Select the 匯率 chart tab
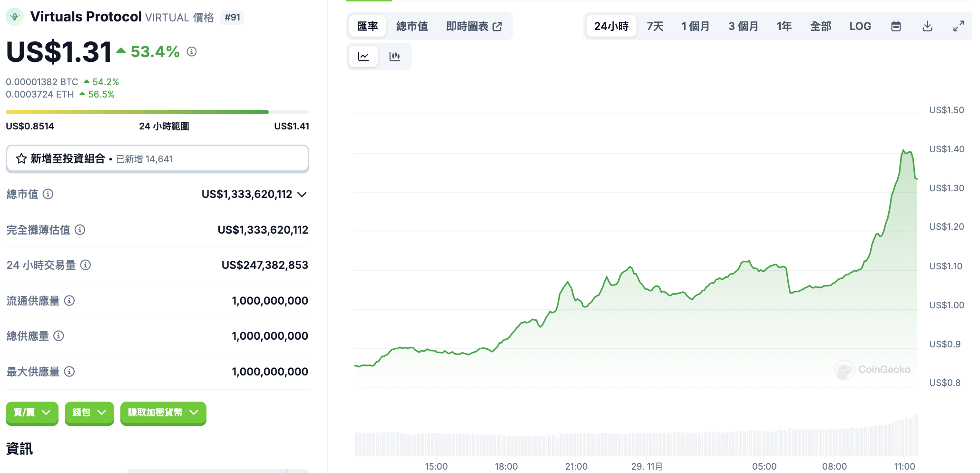The image size is (980, 473). pyautogui.click(x=367, y=26)
